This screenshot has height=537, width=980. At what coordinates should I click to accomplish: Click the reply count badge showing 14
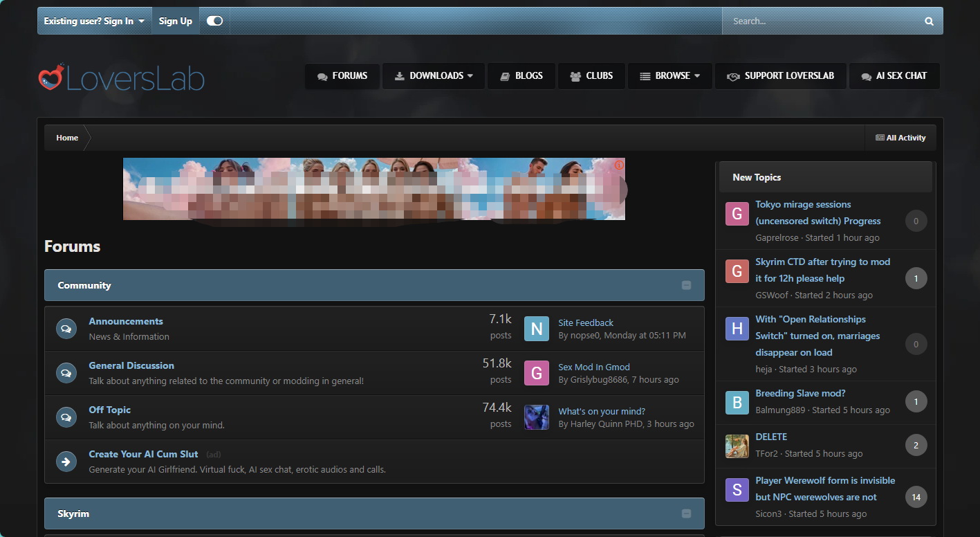pos(916,497)
